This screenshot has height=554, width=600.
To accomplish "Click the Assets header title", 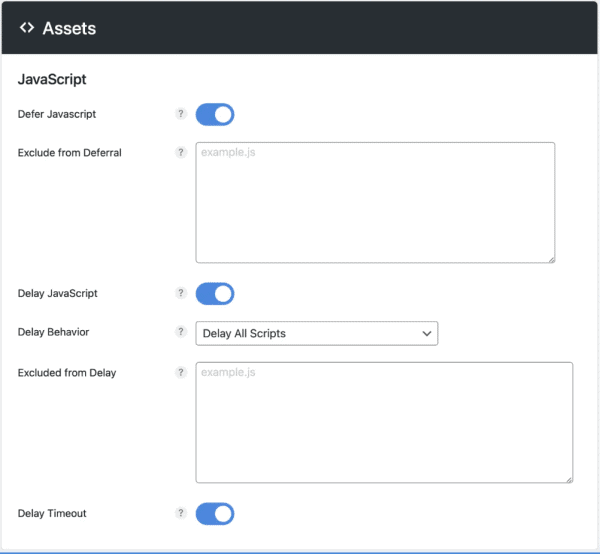I will (x=69, y=28).
